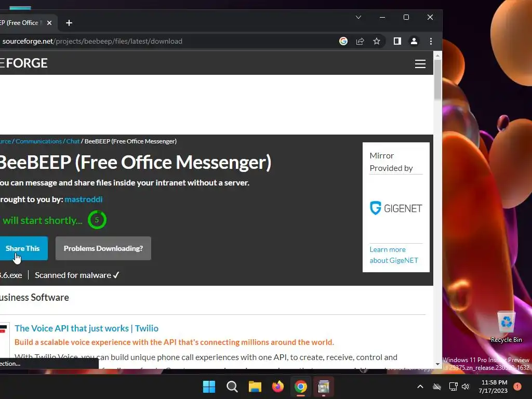The image size is (532, 399).
Task: Click the page vertical scrollbar thumb
Action: [x=437, y=79]
